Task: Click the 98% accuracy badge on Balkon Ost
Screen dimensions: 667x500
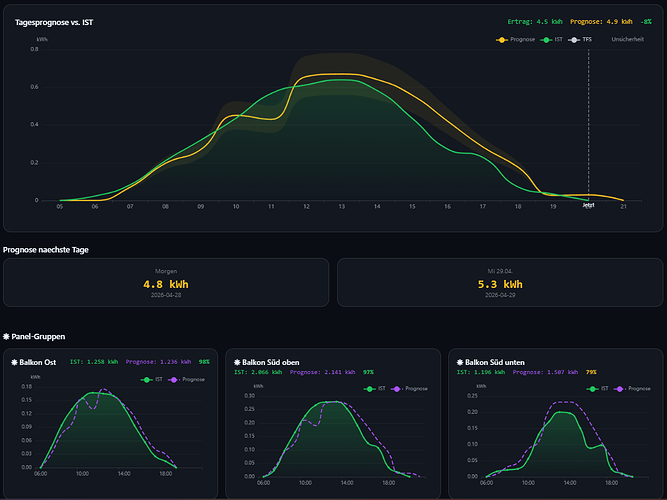Action: [204, 362]
